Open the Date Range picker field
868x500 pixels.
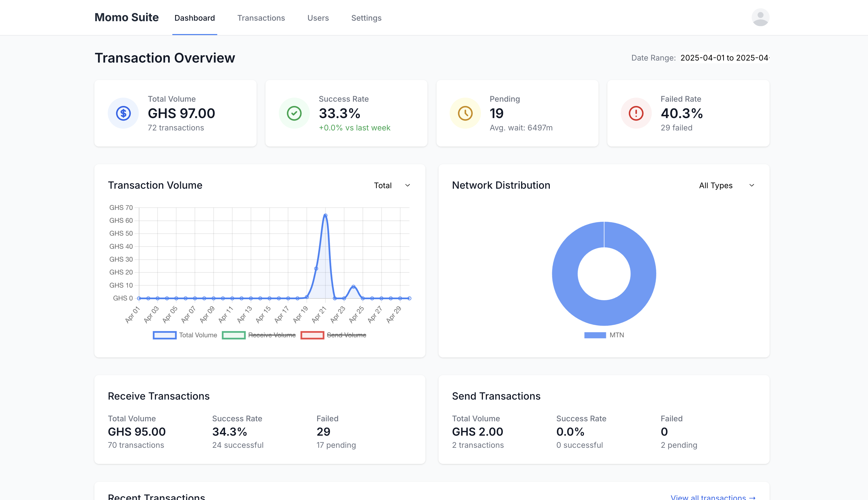point(724,58)
